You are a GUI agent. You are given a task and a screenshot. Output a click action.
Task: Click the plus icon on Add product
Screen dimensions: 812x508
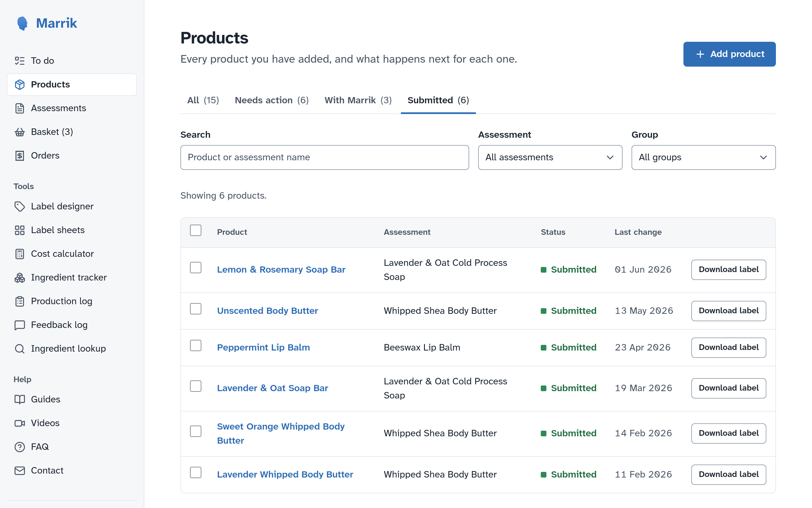tap(700, 54)
